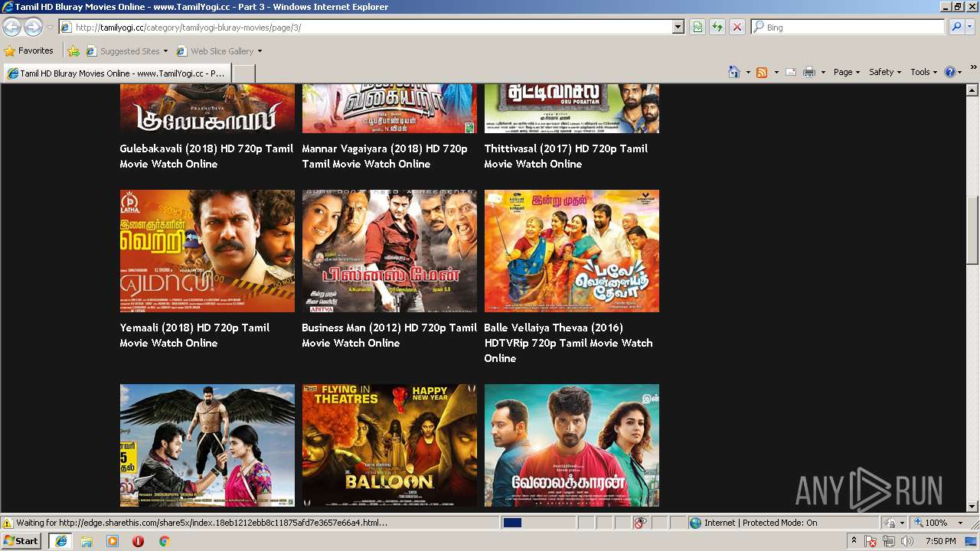Image resolution: width=980 pixels, height=551 pixels.
Task: Expand Print options dropdown arrow
Action: pyautogui.click(x=823, y=72)
